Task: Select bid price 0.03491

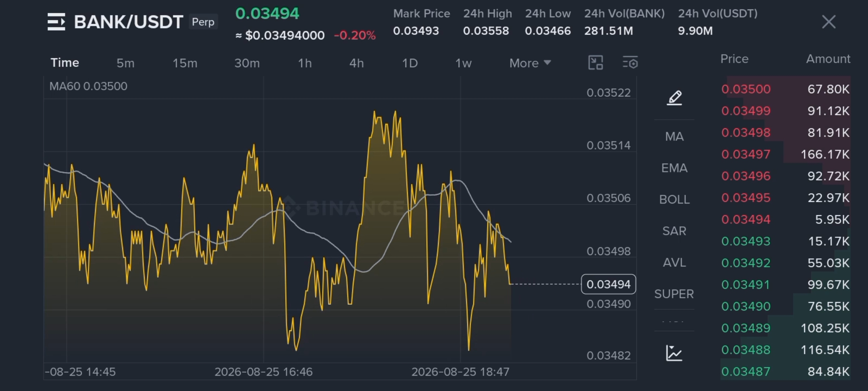Action: coord(746,285)
